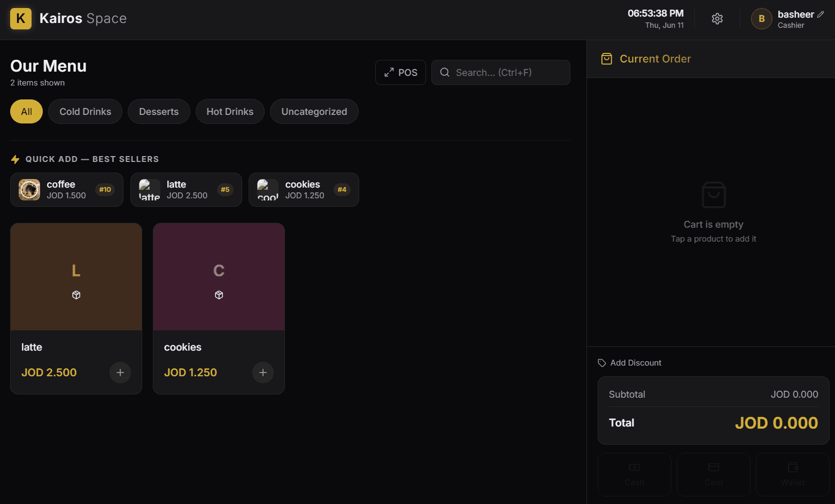Click Add Discount link
Viewport: 835px width, 504px height.
(x=630, y=363)
